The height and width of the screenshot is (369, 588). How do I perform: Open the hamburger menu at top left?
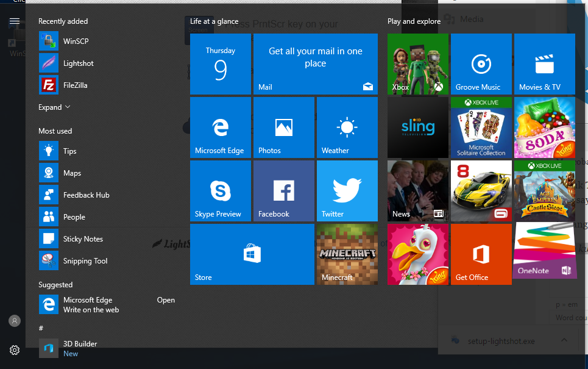(x=14, y=21)
